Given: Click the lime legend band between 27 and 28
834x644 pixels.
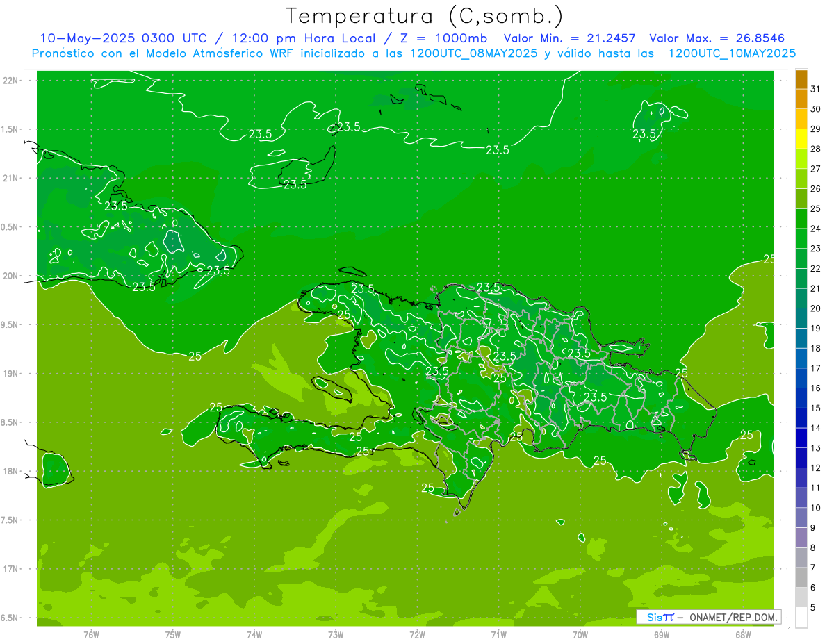Looking at the screenshot, I should click(x=801, y=159).
